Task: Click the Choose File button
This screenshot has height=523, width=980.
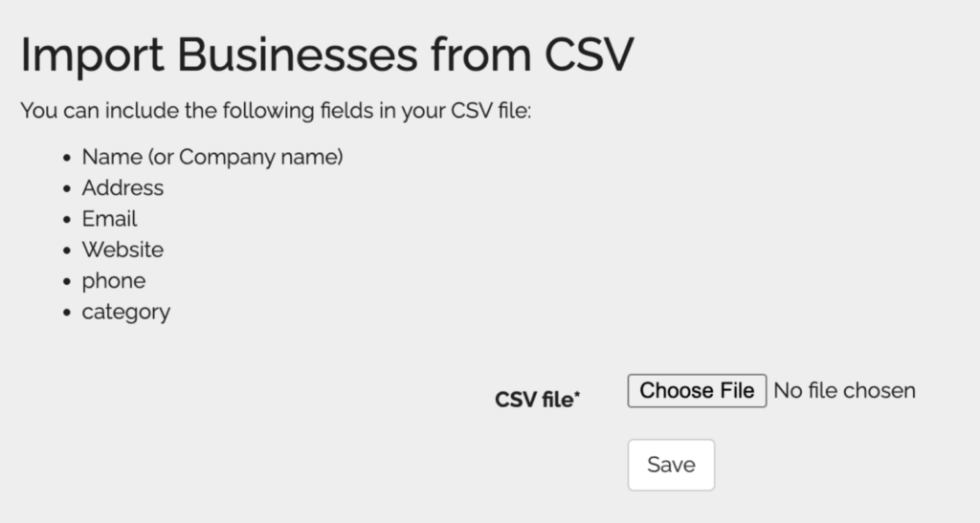Action: coord(697,391)
